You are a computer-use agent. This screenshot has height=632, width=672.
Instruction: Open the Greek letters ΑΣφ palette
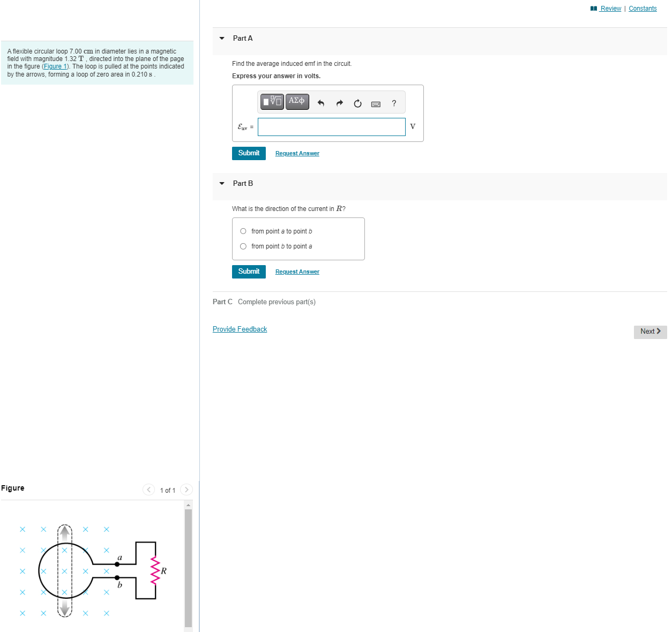pyautogui.click(x=297, y=101)
